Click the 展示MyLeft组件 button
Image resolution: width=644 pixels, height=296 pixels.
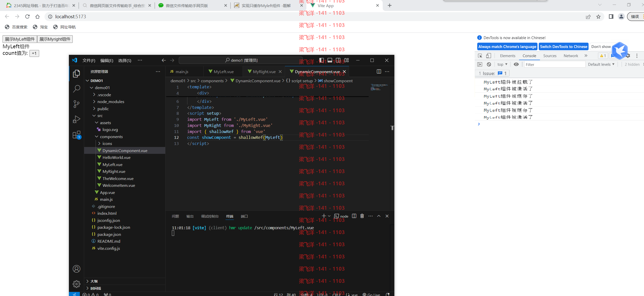pos(20,39)
